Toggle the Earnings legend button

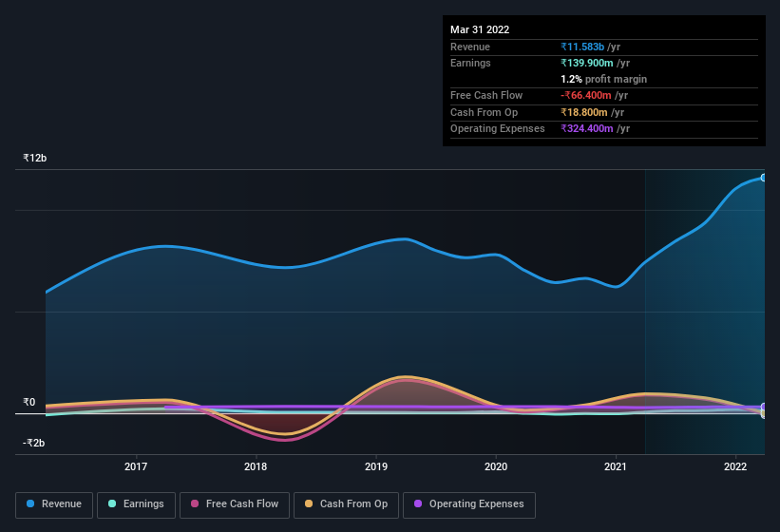pos(136,504)
